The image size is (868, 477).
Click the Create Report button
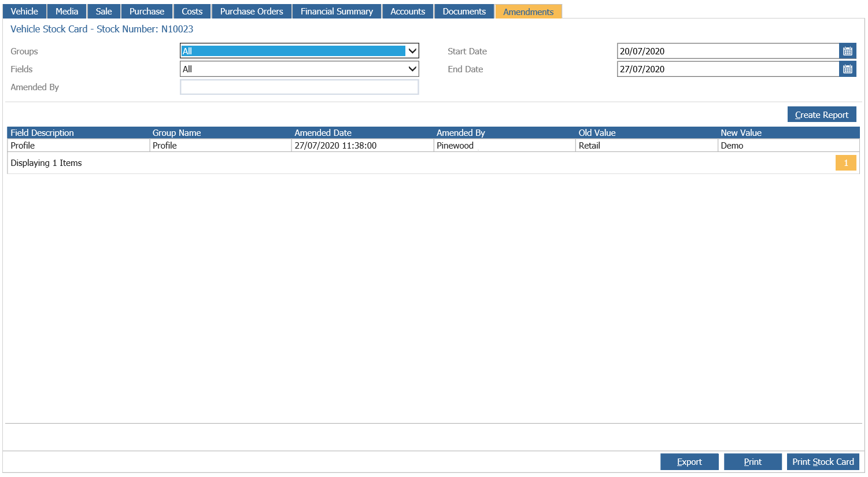pyautogui.click(x=822, y=114)
